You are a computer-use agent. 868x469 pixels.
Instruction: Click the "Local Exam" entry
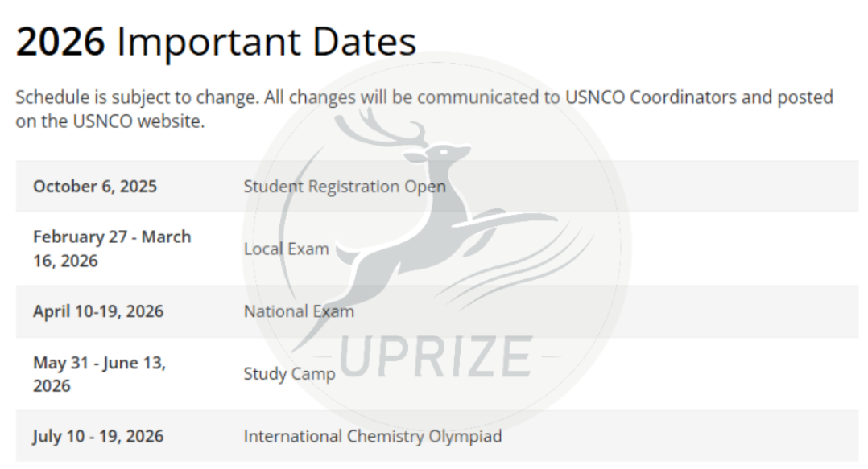click(x=286, y=249)
